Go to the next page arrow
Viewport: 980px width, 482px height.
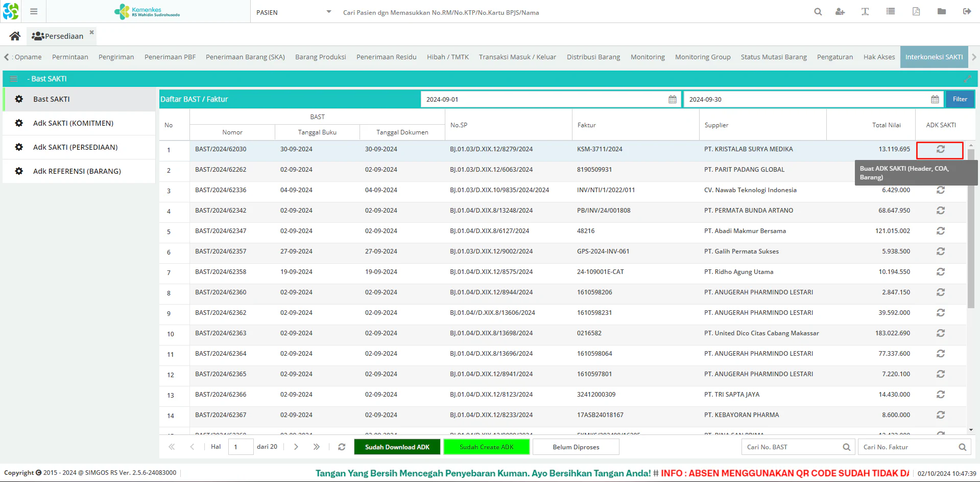pyautogui.click(x=296, y=447)
